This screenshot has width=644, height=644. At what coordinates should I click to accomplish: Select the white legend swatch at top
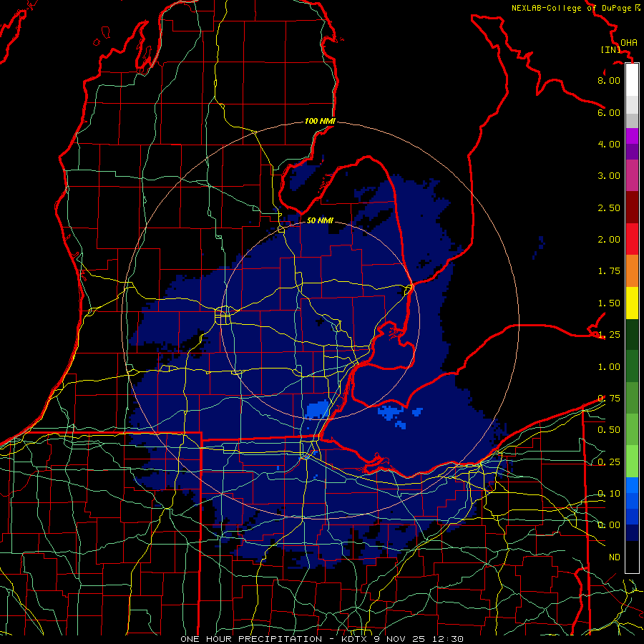pyautogui.click(x=632, y=80)
